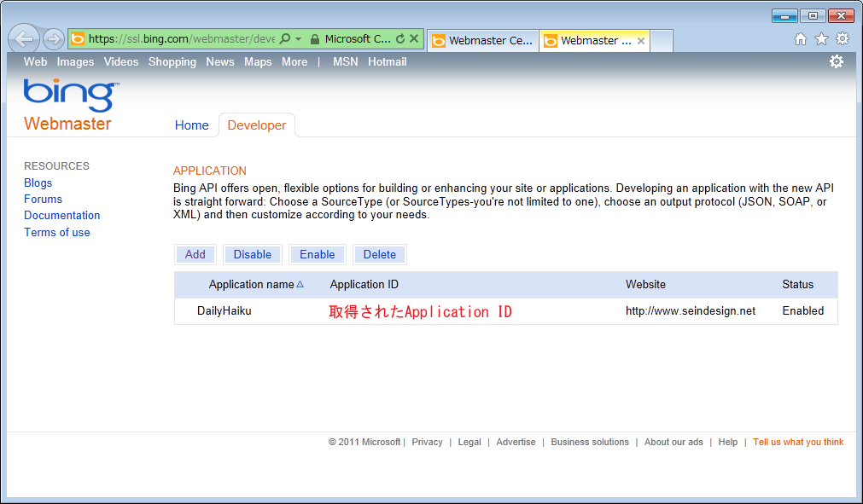863x504 pixels.
Task: Open Hotmail from the top bar
Action: [x=387, y=62]
